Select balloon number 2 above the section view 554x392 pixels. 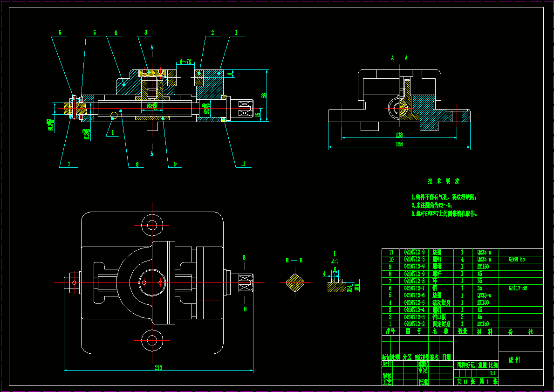(x=212, y=33)
